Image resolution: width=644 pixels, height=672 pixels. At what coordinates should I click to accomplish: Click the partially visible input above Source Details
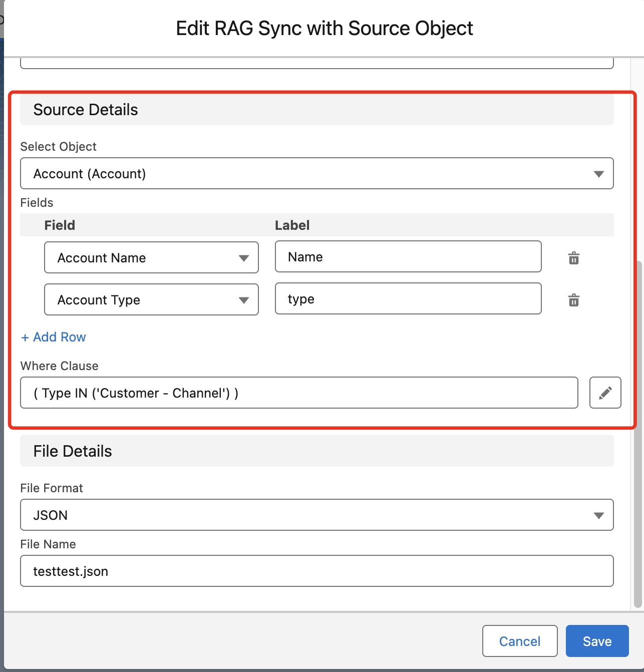(x=316, y=63)
